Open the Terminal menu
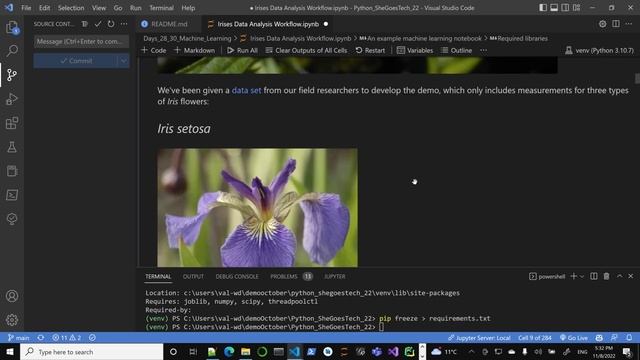Viewport: 640px width, 360px height. pos(161,8)
